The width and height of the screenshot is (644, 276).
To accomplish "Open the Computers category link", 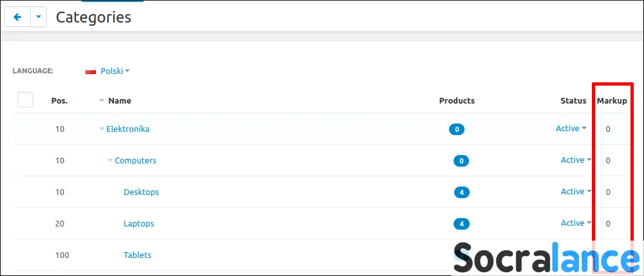I will click(x=135, y=160).
